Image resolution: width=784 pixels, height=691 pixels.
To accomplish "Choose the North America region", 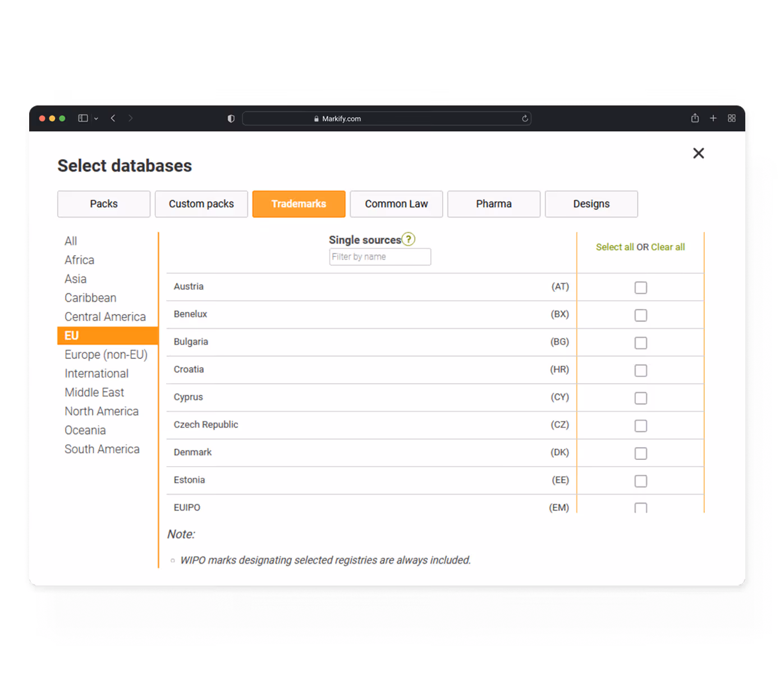I will click(x=102, y=411).
